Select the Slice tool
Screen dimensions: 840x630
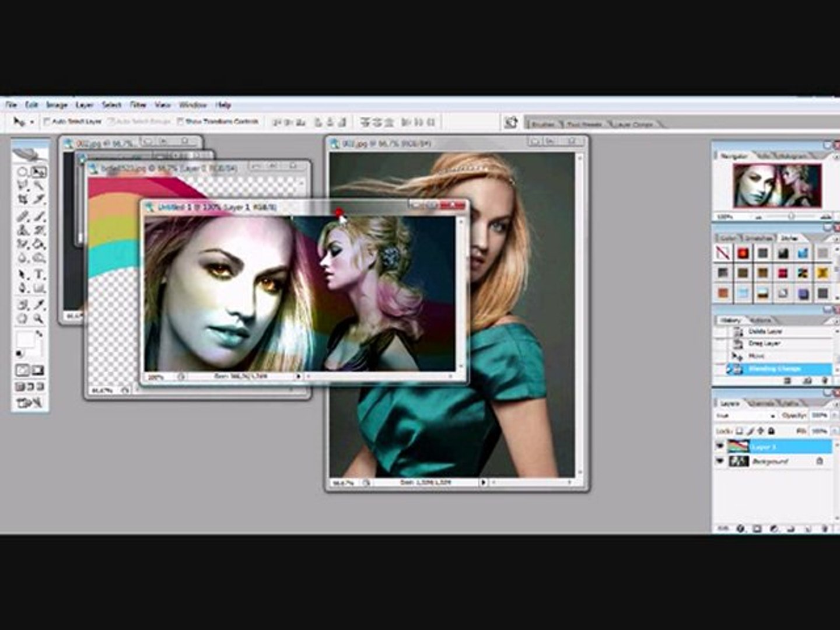38,199
